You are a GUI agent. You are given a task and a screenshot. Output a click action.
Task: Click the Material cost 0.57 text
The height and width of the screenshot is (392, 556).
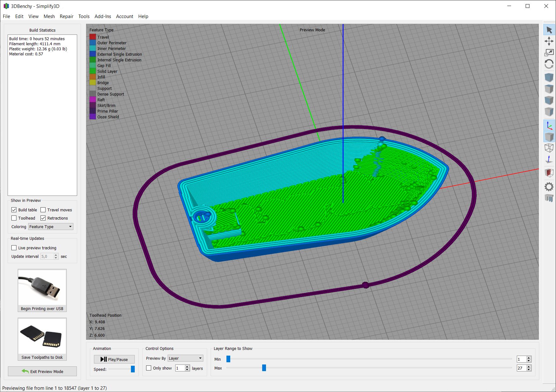point(26,54)
